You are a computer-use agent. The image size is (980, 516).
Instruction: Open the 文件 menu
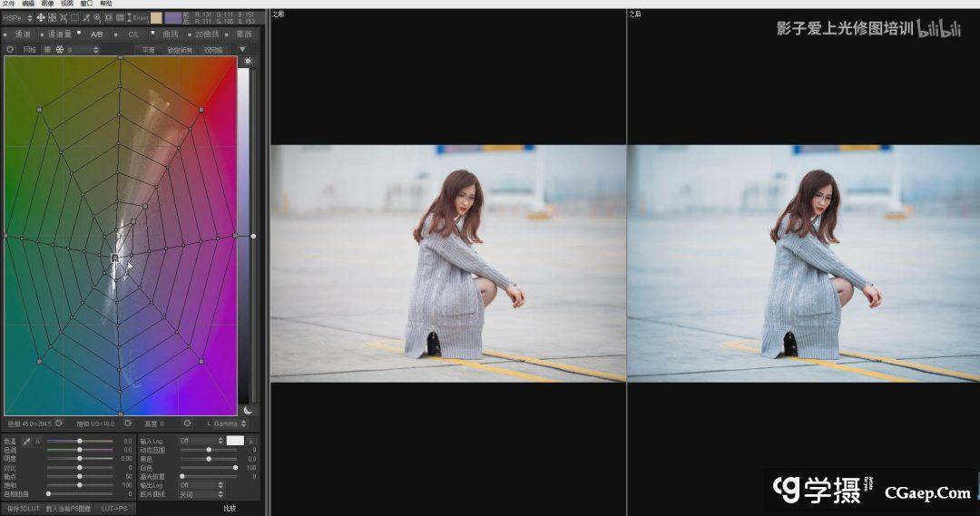(9, 4)
